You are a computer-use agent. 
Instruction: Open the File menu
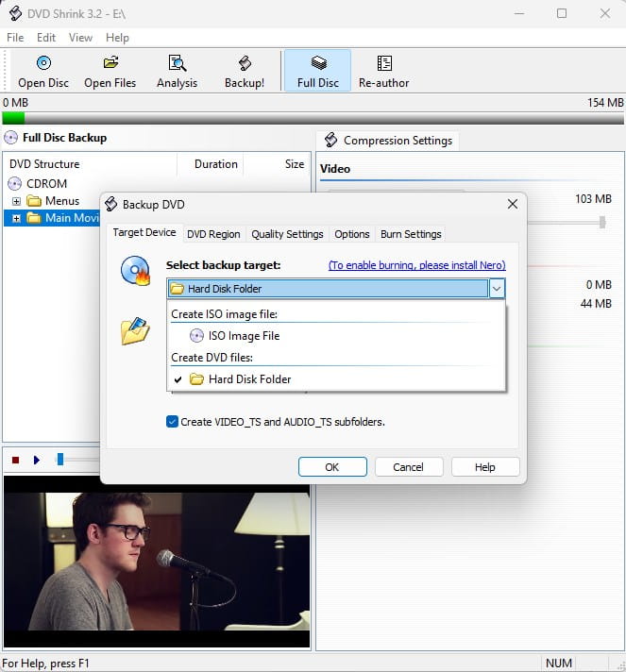[x=15, y=38]
